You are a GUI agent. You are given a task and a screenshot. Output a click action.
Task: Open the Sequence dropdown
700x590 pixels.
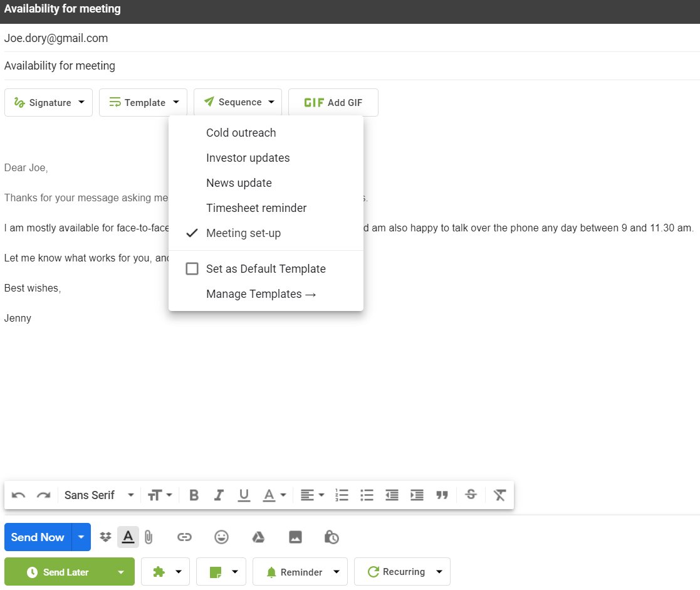click(x=238, y=102)
